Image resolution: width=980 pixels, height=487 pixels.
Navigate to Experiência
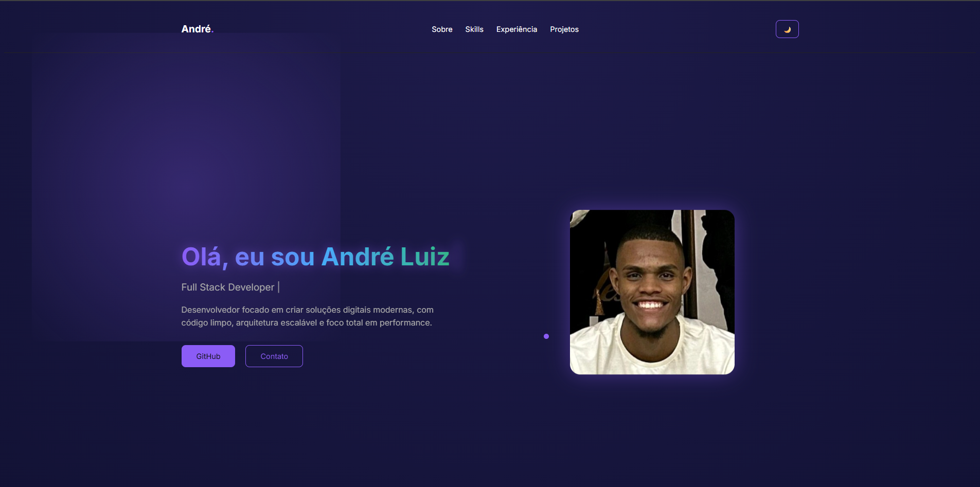[516, 29]
